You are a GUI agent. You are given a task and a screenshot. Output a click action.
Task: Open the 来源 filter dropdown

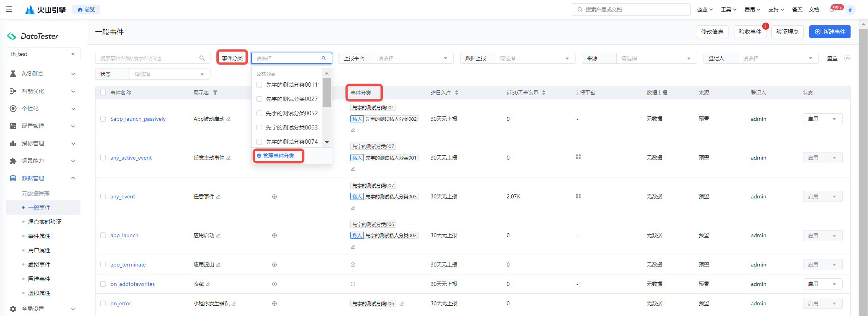656,58
